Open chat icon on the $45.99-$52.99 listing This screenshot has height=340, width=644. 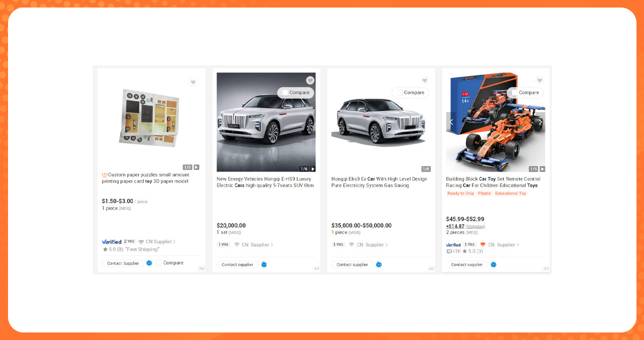tap(493, 264)
